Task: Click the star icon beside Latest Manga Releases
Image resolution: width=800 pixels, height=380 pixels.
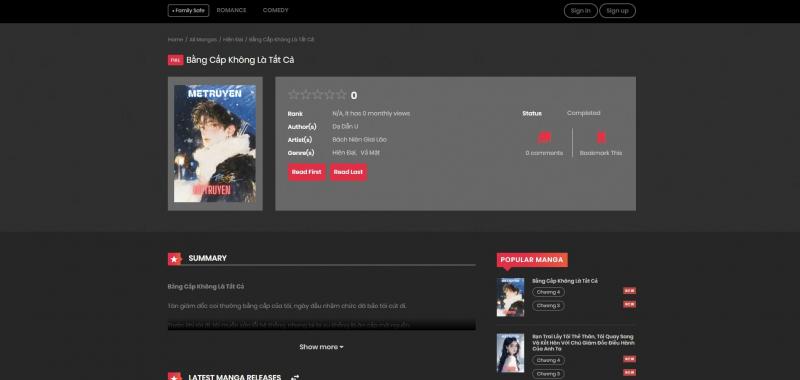Action: pyautogui.click(x=174, y=377)
